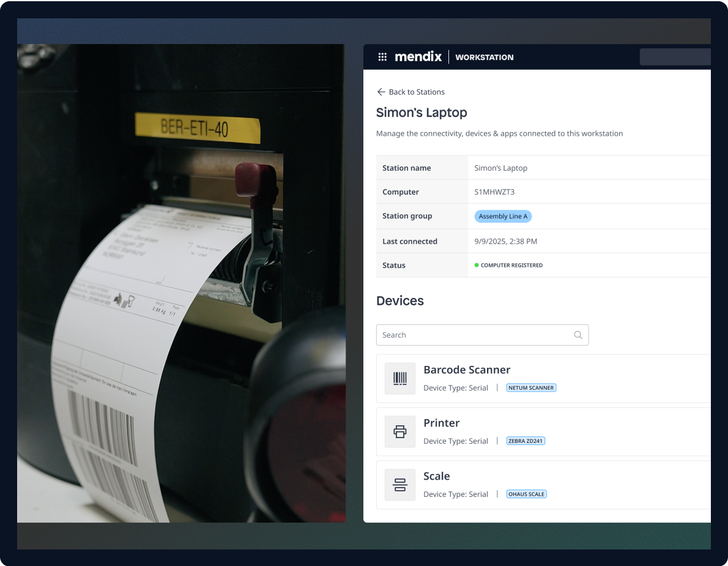Click the dark field in top header
This screenshot has height=566, width=728.
pos(675,57)
